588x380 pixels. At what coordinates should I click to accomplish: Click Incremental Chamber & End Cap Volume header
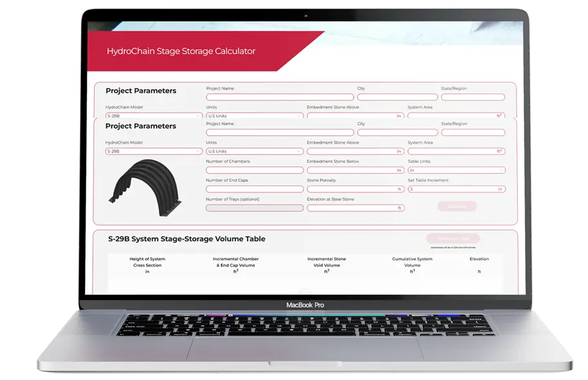(235, 265)
